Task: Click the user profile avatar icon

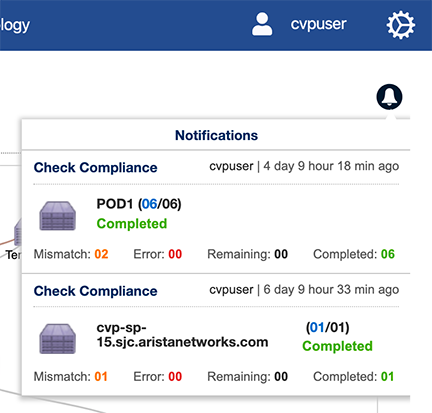Action: 262,24
